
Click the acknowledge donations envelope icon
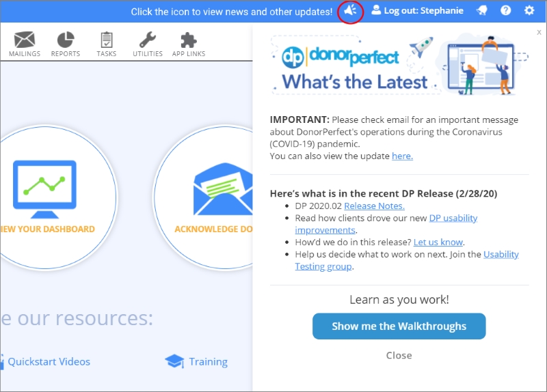pyautogui.click(x=223, y=189)
